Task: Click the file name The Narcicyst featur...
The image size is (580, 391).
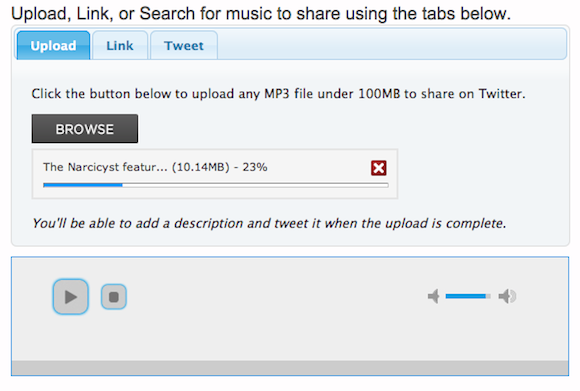Action: coord(105,167)
